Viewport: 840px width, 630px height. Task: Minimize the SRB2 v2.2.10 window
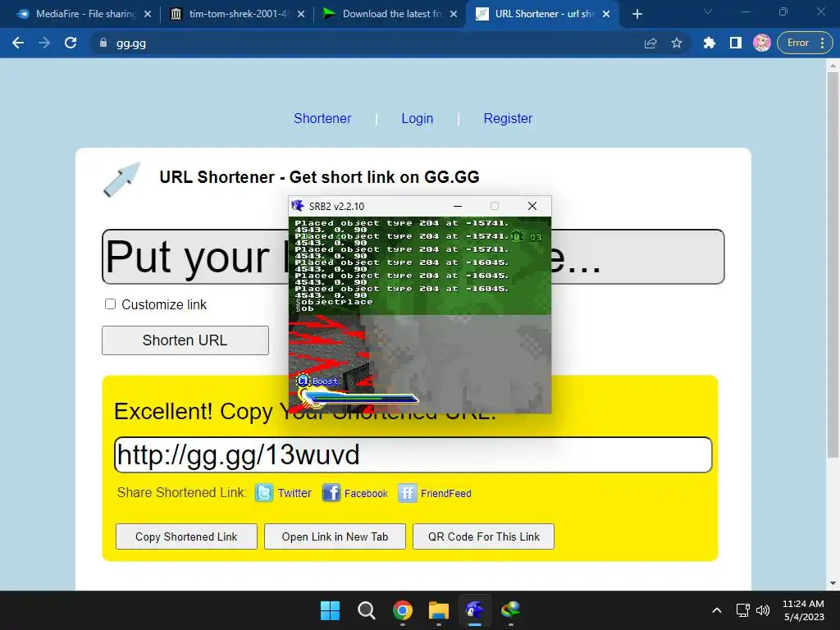coord(458,206)
